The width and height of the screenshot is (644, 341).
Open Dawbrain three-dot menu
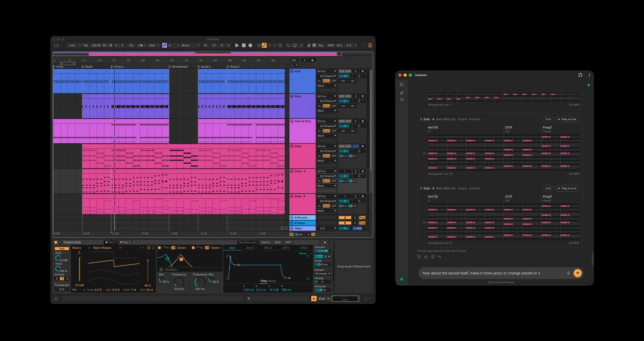[589, 75]
